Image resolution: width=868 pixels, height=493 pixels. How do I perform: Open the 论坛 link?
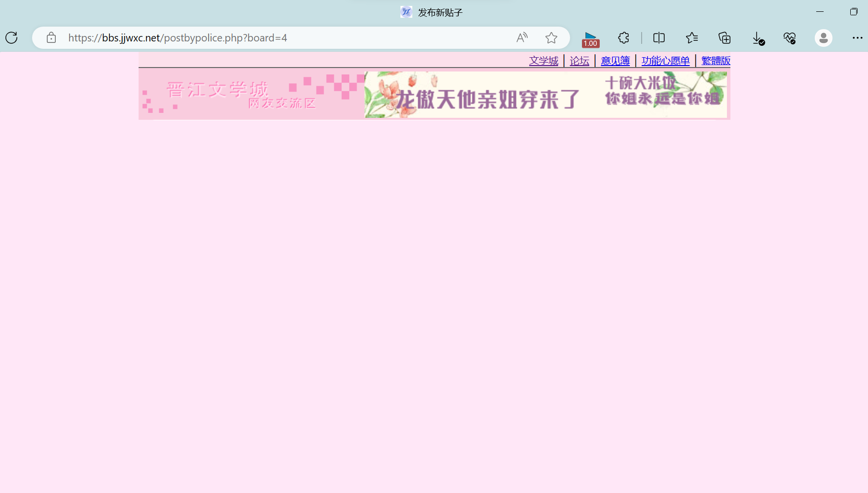(x=579, y=61)
